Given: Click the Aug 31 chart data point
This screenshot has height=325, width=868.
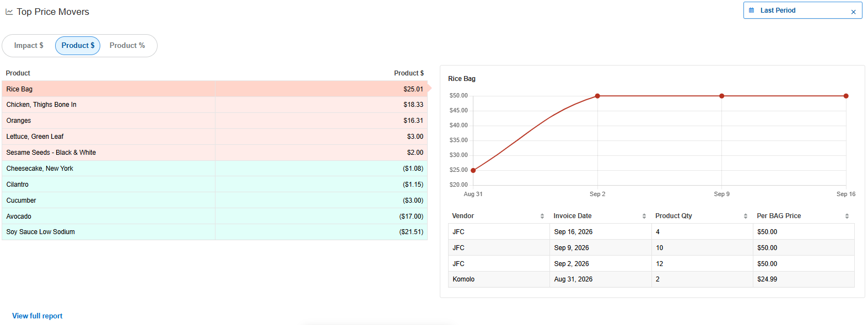Looking at the screenshot, I should [473, 170].
